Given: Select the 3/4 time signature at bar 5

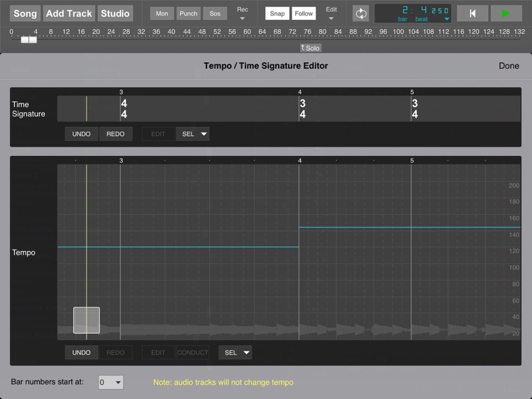Looking at the screenshot, I should point(415,109).
